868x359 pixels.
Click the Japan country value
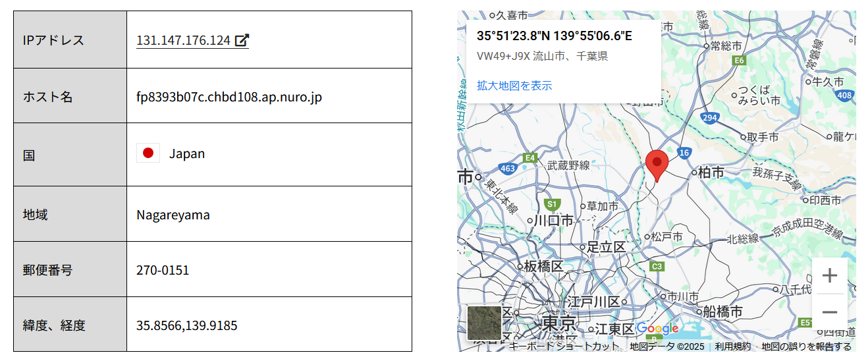click(x=187, y=153)
